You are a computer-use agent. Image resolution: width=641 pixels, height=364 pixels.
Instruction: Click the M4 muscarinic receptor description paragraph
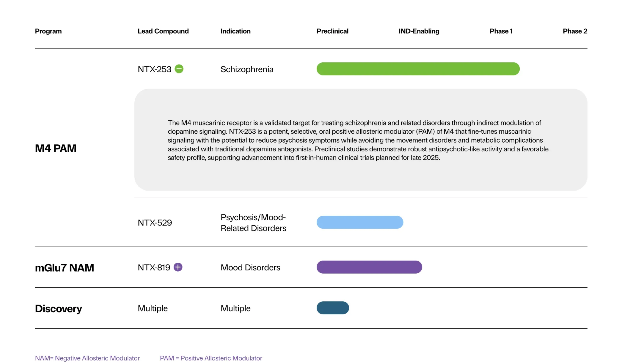[x=358, y=140]
